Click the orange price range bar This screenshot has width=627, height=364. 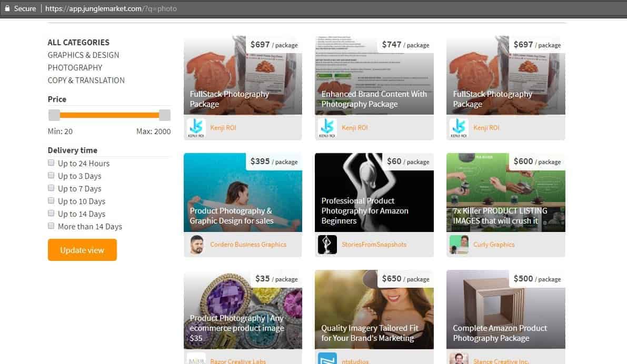pyautogui.click(x=109, y=116)
